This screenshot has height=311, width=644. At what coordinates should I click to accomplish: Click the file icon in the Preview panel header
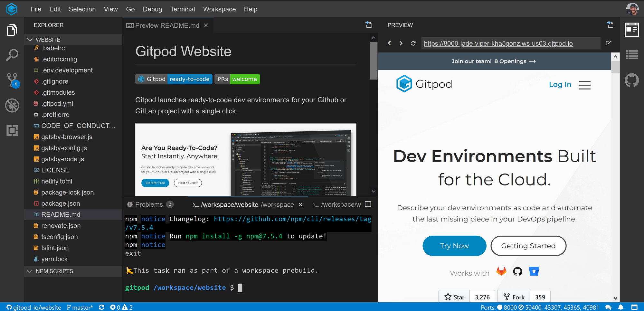610,25
